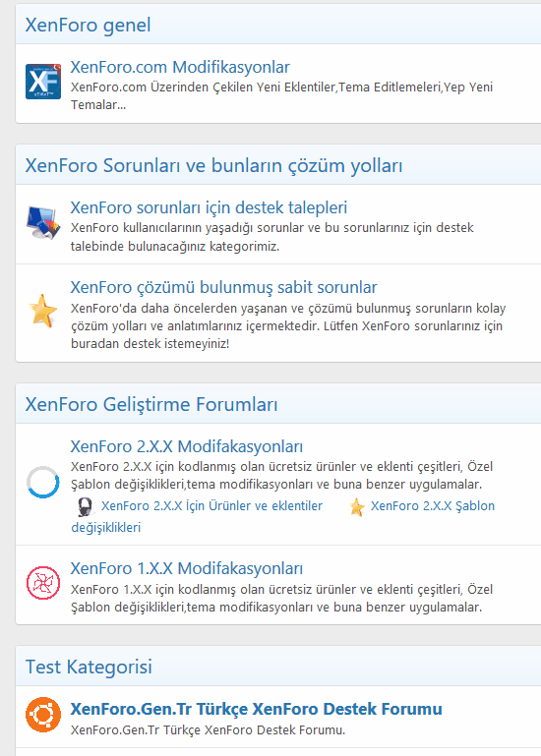Open XenForo.com Modifikasyonlar forum
Image resolution: width=541 pixels, height=756 pixels.
(180, 67)
